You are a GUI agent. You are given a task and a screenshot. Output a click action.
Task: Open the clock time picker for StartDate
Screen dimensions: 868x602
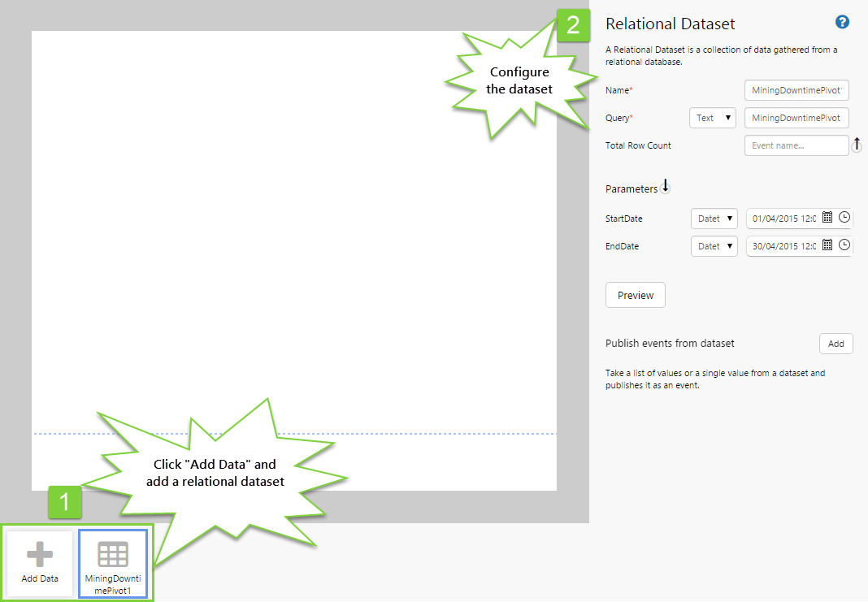[x=844, y=218]
